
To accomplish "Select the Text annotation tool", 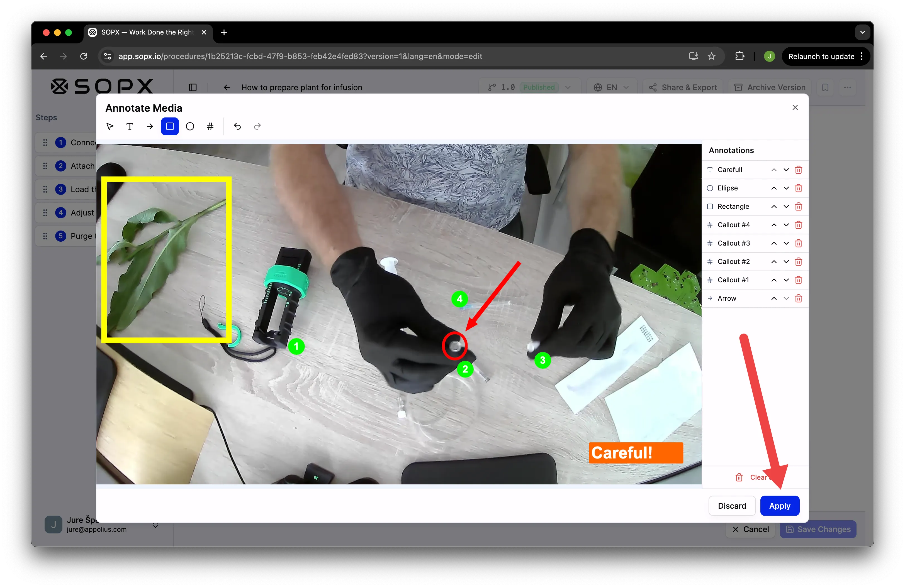I will click(130, 126).
